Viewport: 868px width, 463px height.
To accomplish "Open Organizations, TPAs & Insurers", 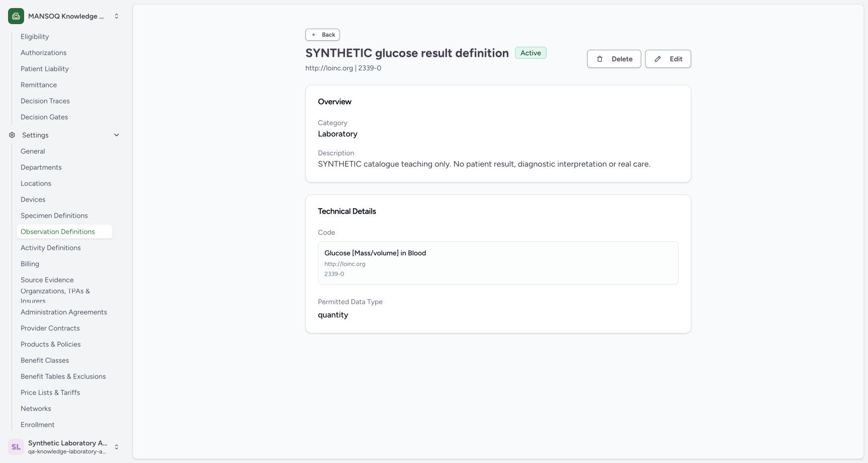I will pyautogui.click(x=55, y=296).
